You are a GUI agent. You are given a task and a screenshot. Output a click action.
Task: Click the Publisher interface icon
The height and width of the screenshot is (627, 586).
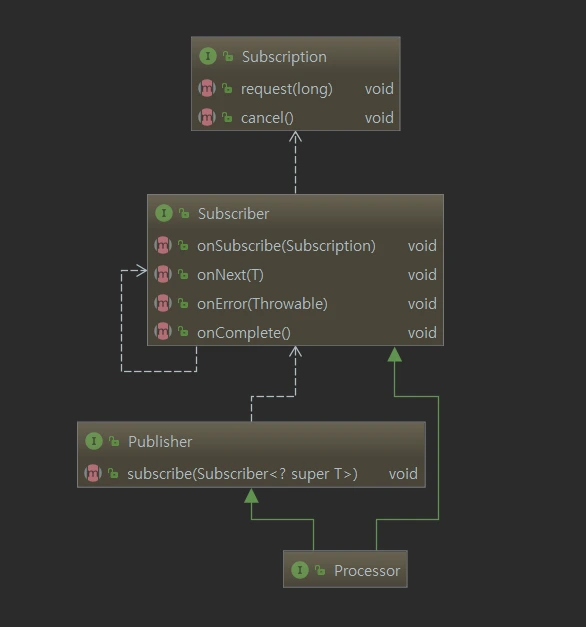pos(94,441)
